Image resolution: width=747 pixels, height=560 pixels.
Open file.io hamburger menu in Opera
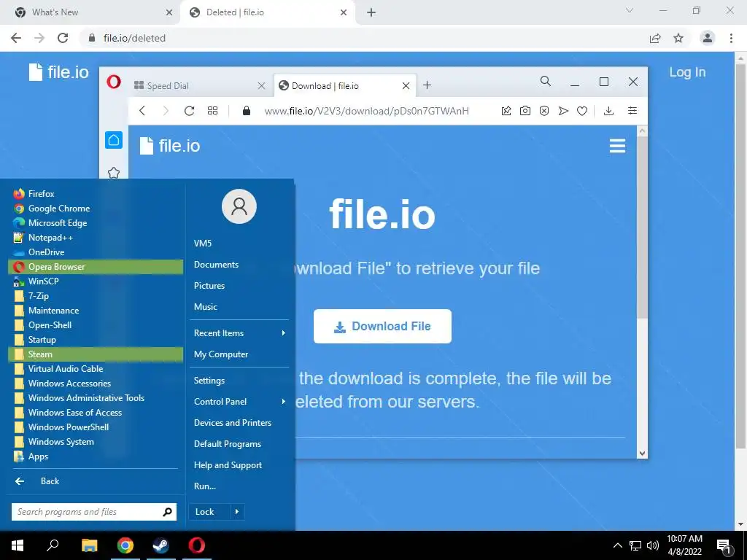coord(617,146)
